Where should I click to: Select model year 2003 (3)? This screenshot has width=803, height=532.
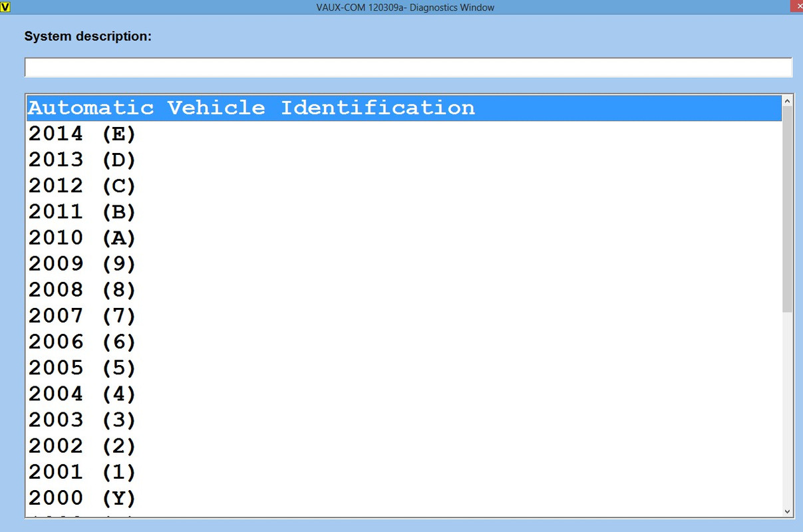point(404,419)
